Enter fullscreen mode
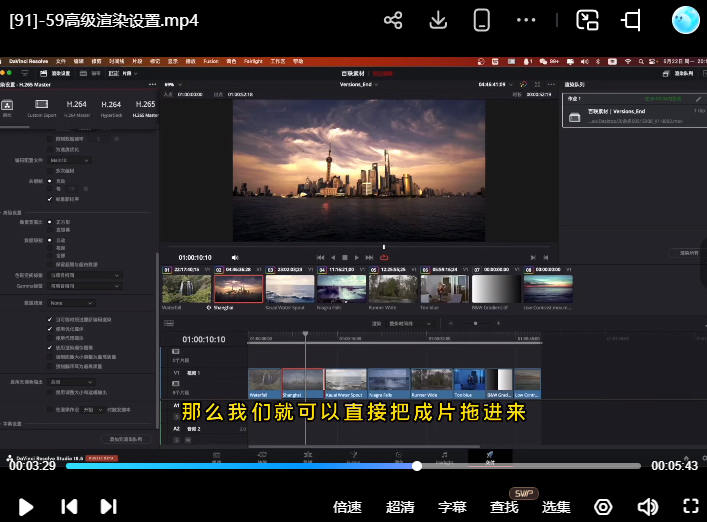The height and width of the screenshot is (522, 707). [691, 507]
